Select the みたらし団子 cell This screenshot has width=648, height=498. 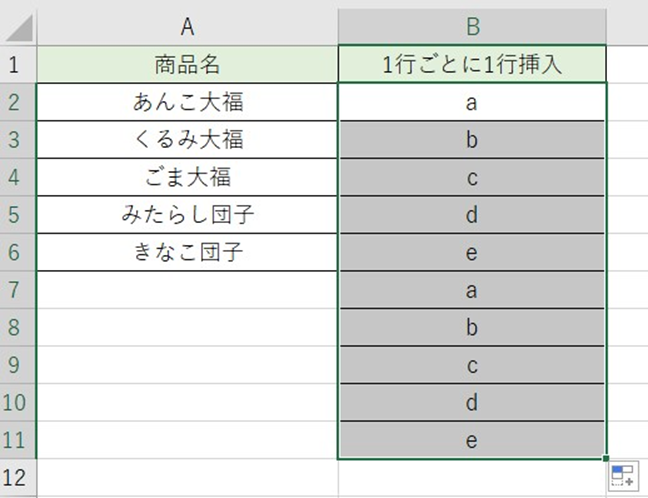pyautogui.click(x=187, y=215)
